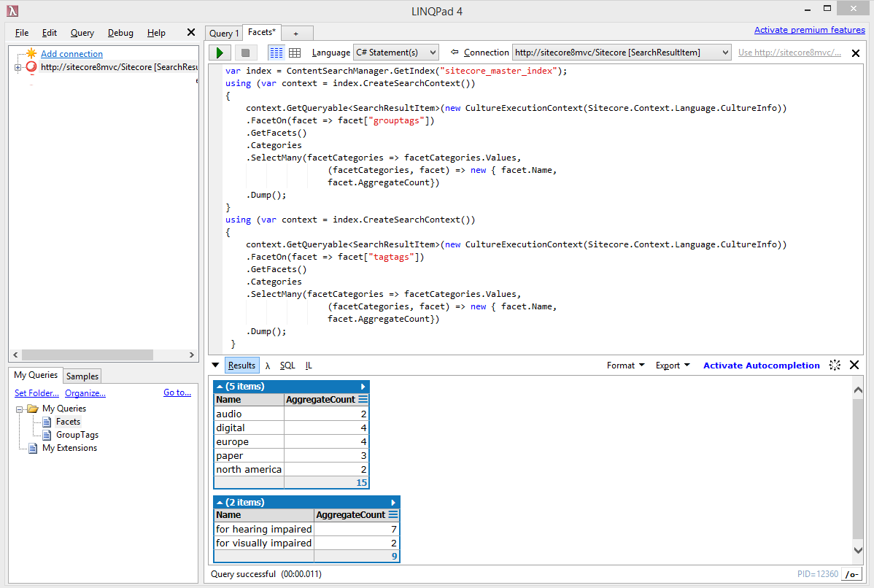Click the swap connection arrow icon
This screenshot has height=588, width=874.
tap(455, 53)
